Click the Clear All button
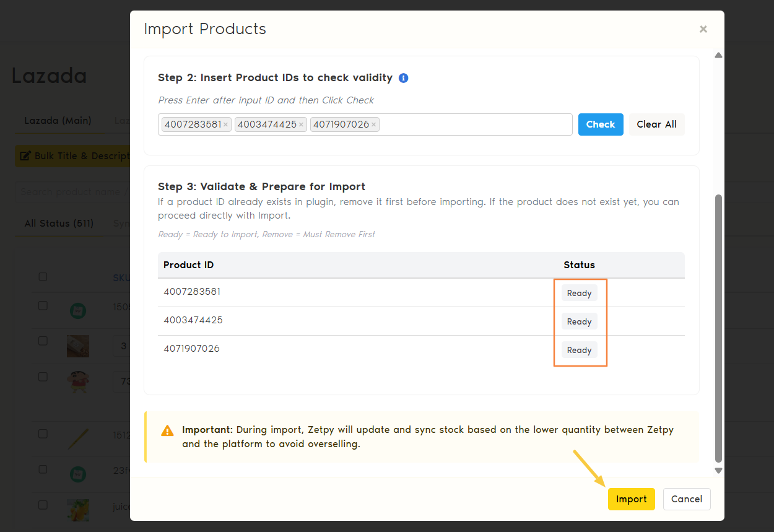Viewport: 774px width, 532px height. pos(656,124)
